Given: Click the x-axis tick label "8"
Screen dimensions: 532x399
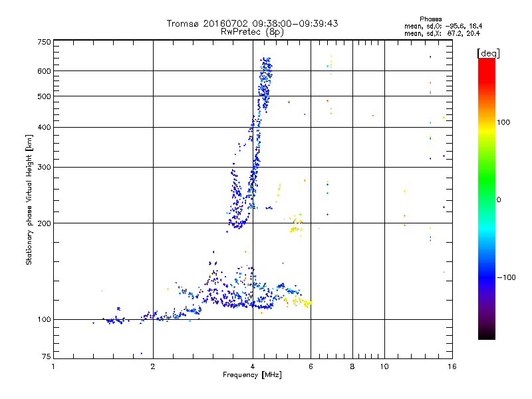Looking at the screenshot, I should (352, 366).
